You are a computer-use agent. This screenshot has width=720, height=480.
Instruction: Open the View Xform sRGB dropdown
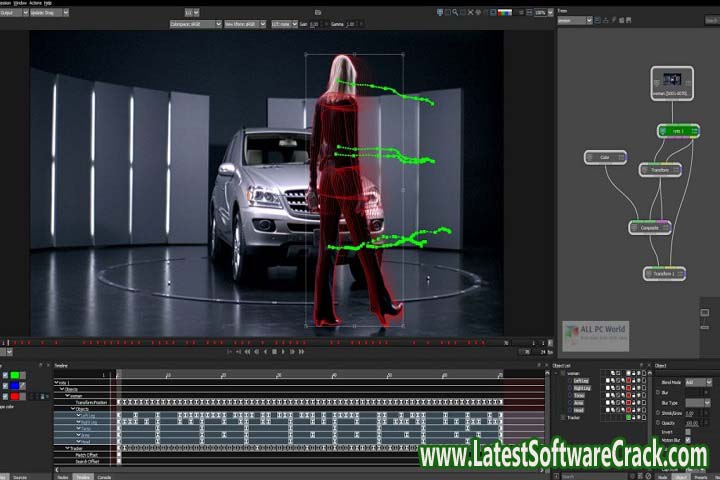coord(245,24)
